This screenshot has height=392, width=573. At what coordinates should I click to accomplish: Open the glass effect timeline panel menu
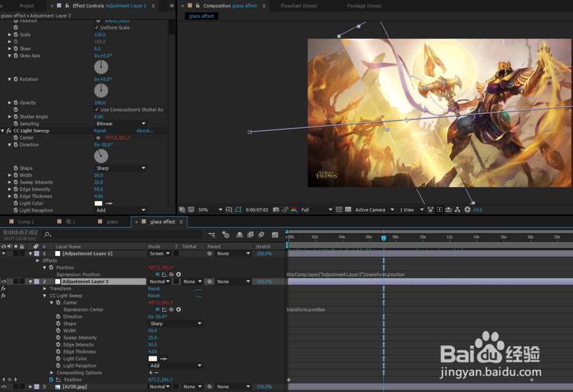(181, 222)
